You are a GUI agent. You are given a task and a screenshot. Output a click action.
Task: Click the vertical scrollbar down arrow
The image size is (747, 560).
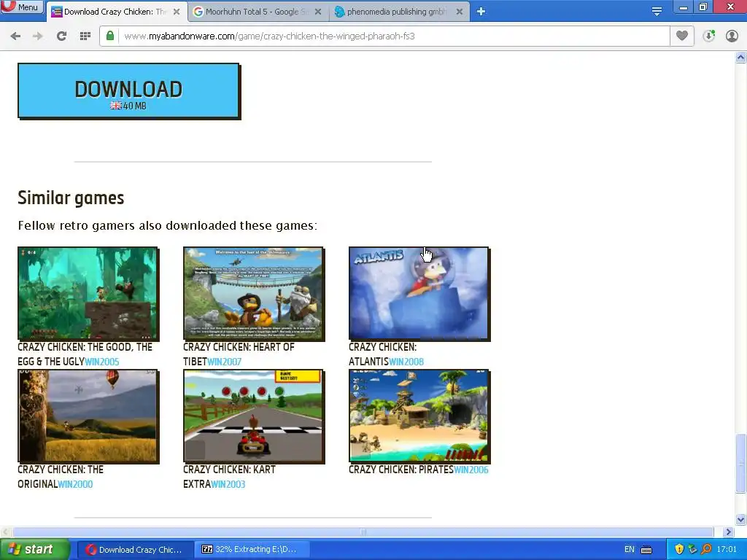pyautogui.click(x=741, y=519)
